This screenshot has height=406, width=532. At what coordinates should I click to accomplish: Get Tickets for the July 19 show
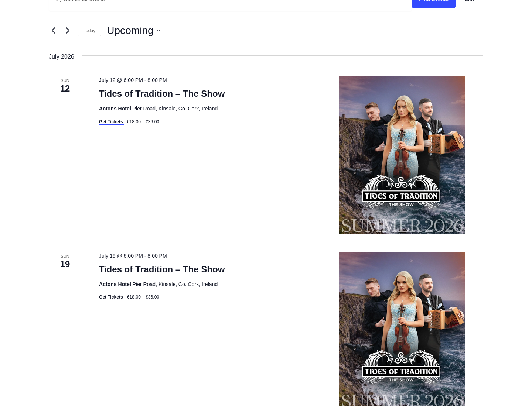tap(111, 297)
